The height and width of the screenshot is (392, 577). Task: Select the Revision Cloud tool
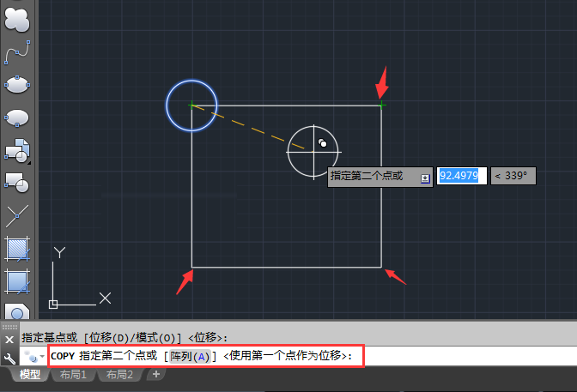(x=17, y=21)
